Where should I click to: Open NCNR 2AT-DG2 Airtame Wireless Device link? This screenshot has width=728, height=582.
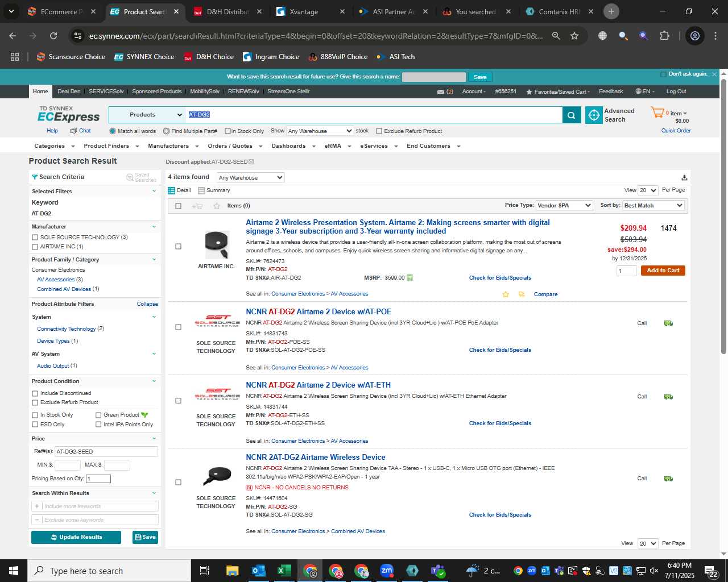pyautogui.click(x=316, y=458)
